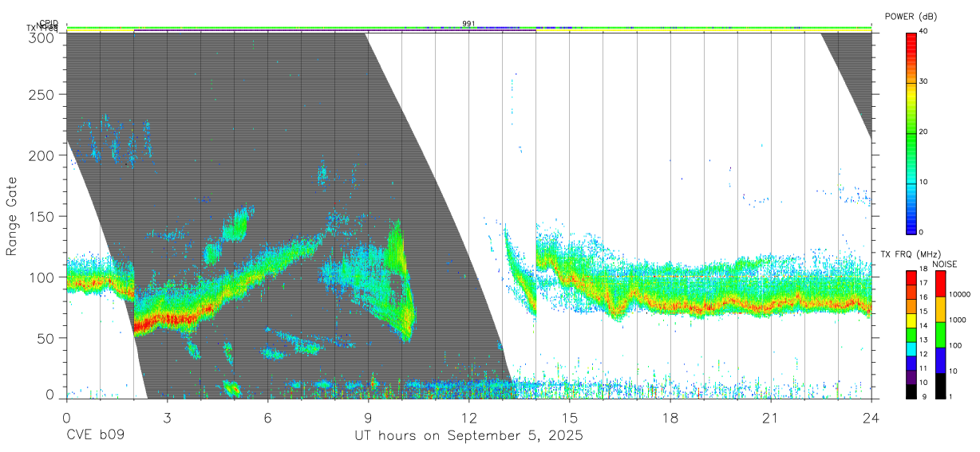Click the 12 label on TX FRQ legend
This screenshot has width=980, height=452.
924,354
